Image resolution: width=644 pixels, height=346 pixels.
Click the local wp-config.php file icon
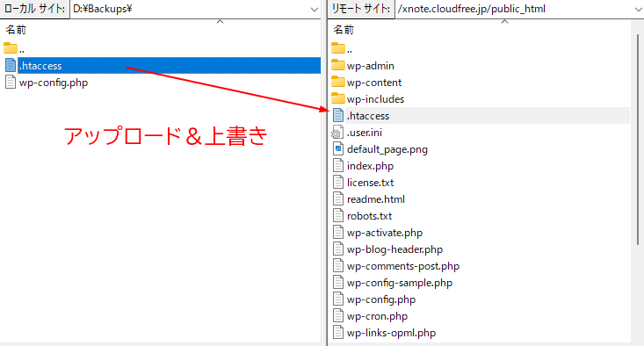[x=11, y=82]
